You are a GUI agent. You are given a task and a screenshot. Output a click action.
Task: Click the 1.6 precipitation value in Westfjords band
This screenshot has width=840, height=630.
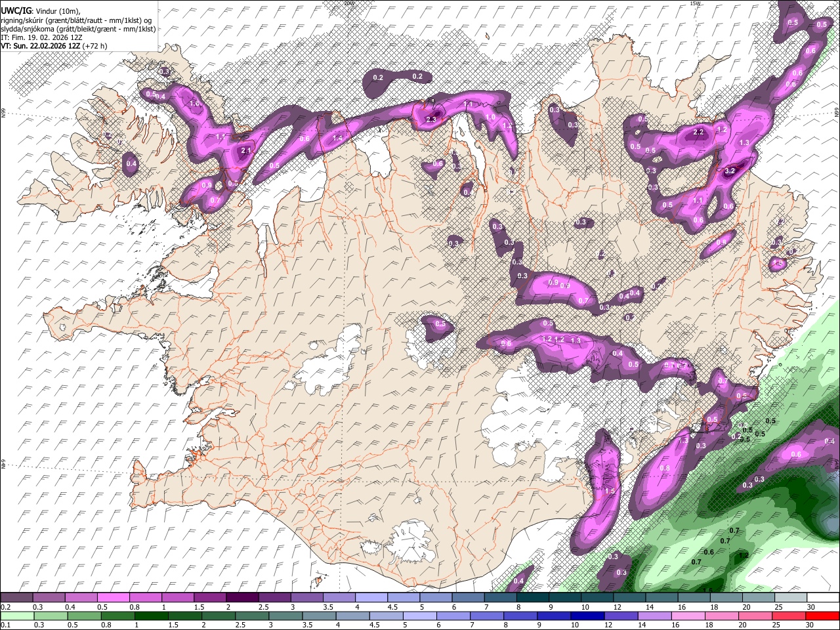[x=194, y=104]
